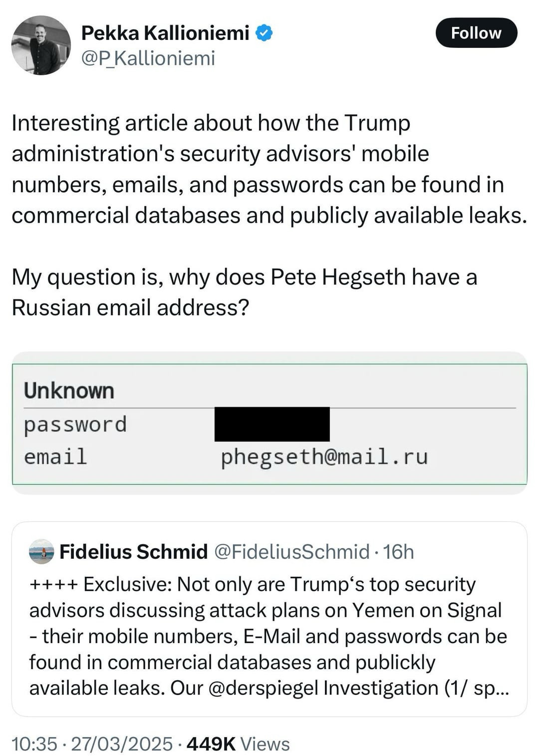Open the @FideliusSchmid handle
Screen dimensions: 539x756
[x=292, y=552]
